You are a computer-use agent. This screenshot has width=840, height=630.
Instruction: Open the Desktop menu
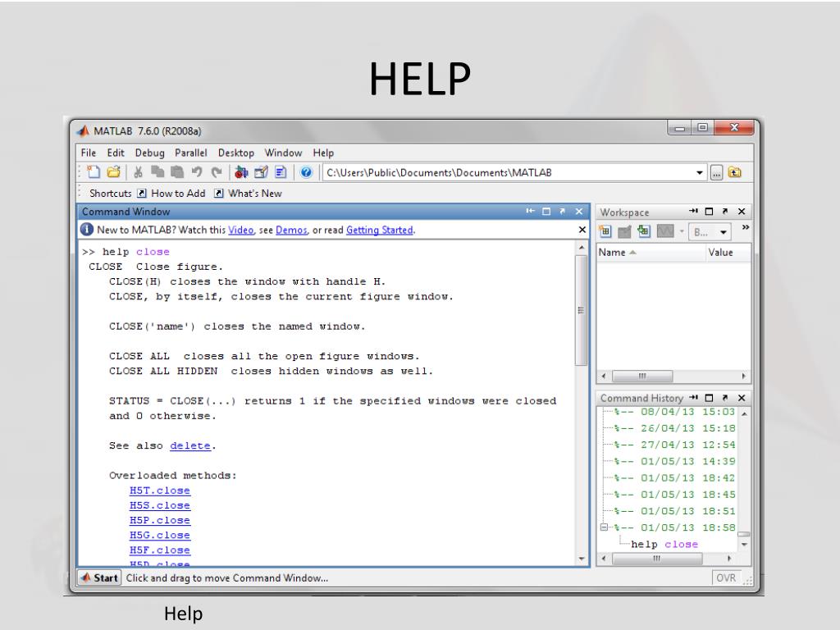click(x=235, y=153)
